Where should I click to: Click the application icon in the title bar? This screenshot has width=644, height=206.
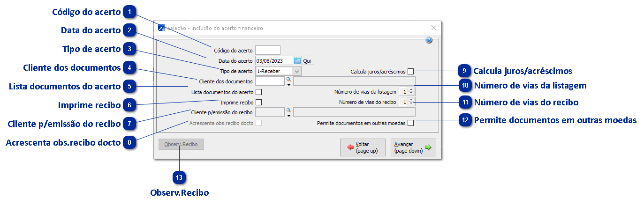(x=161, y=28)
